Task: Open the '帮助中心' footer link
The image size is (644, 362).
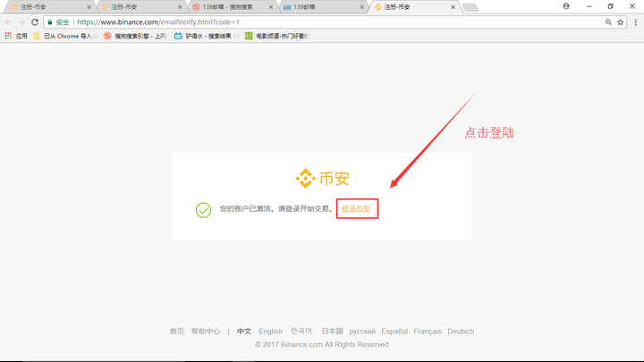Action: [x=206, y=332]
